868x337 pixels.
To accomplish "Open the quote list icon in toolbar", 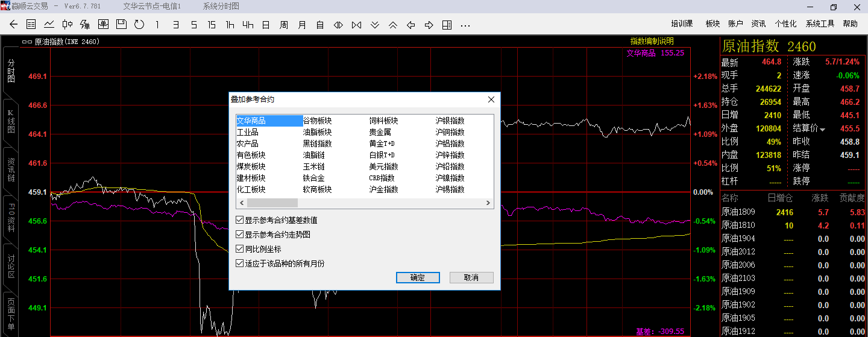I will pos(31,25).
